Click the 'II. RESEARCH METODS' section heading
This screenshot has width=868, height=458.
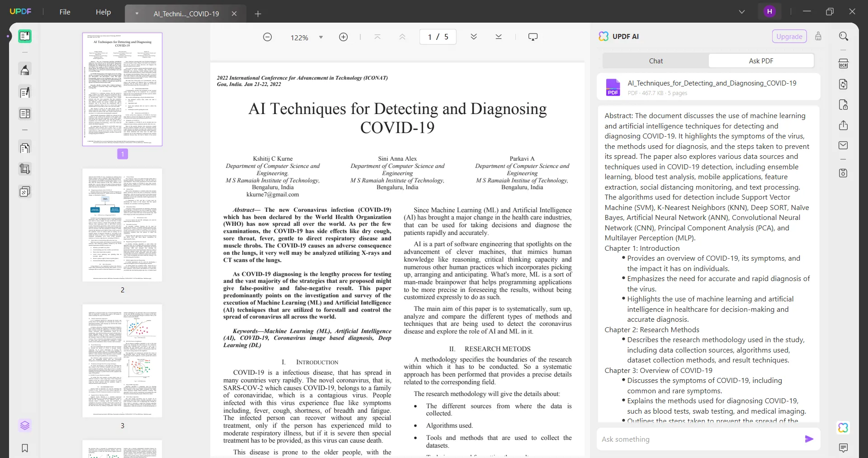[490, 349]
